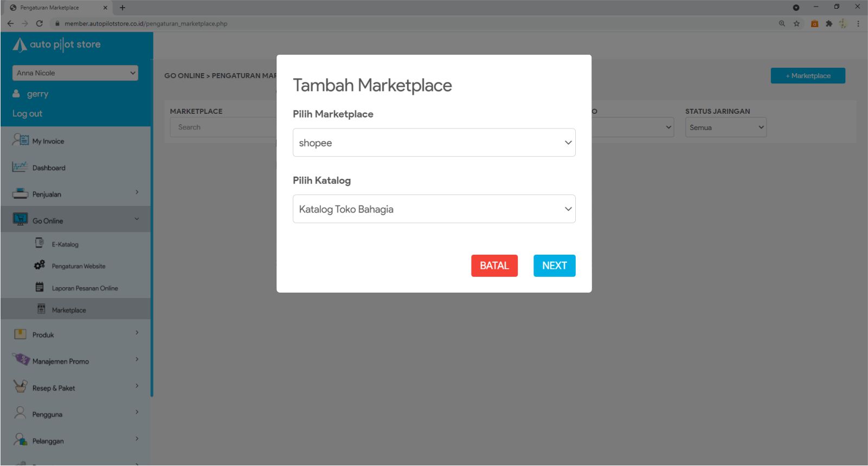
Task: Click the E-Katalog document icon
Action: [40, 243]
